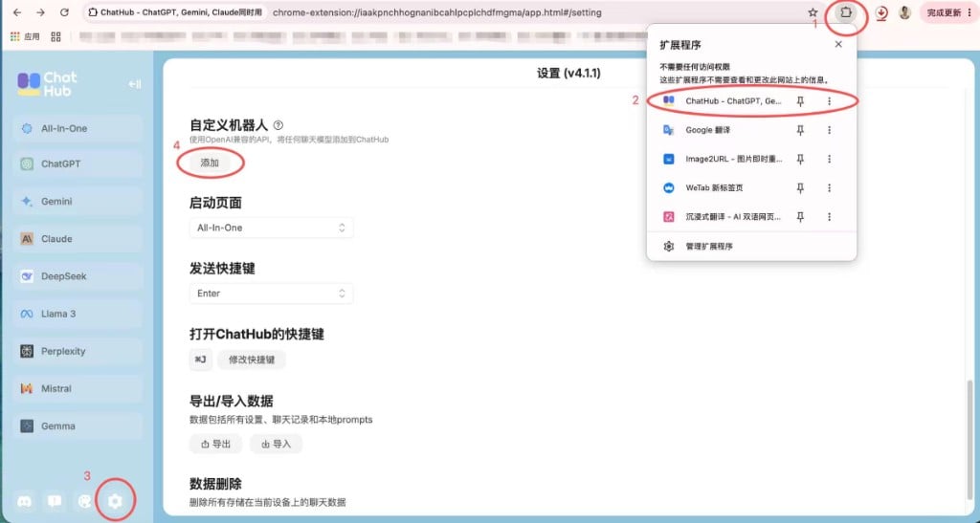Image resolution: width=980 pixels, height=523 pixels.
Task: Open Gemma bot in sidebar
Action: (78, 426)
